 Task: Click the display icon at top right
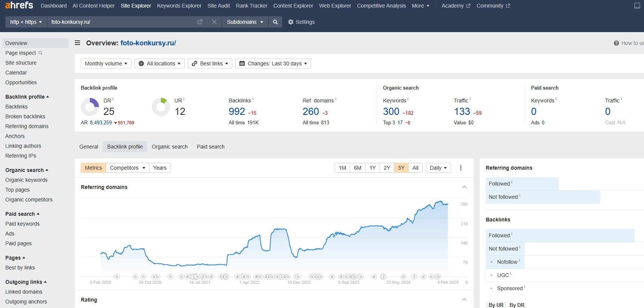637,6
